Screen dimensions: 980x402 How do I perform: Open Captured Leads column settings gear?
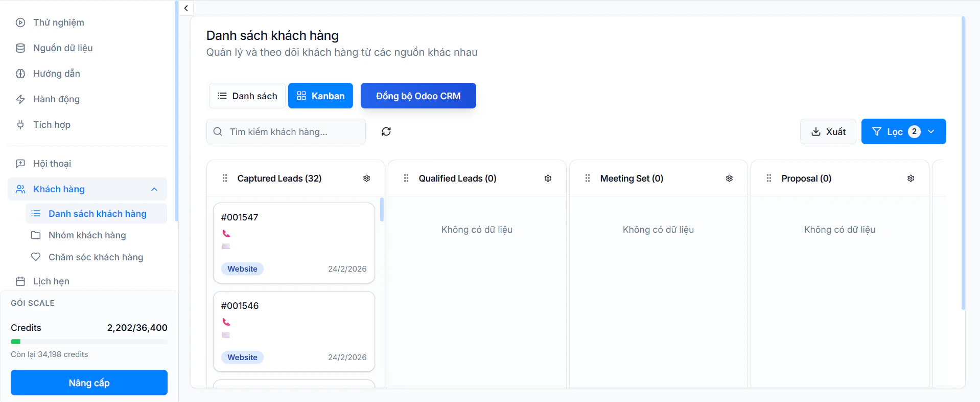point(366,178)
